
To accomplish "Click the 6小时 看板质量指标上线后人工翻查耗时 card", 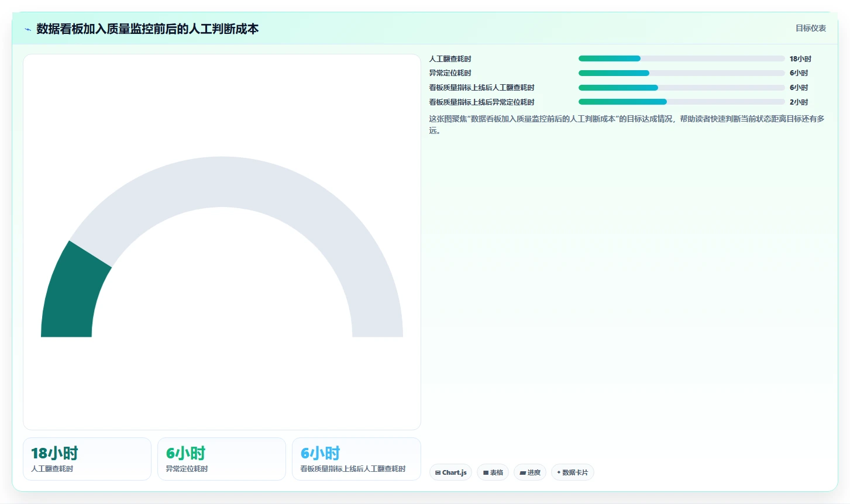I will (356, 459).
